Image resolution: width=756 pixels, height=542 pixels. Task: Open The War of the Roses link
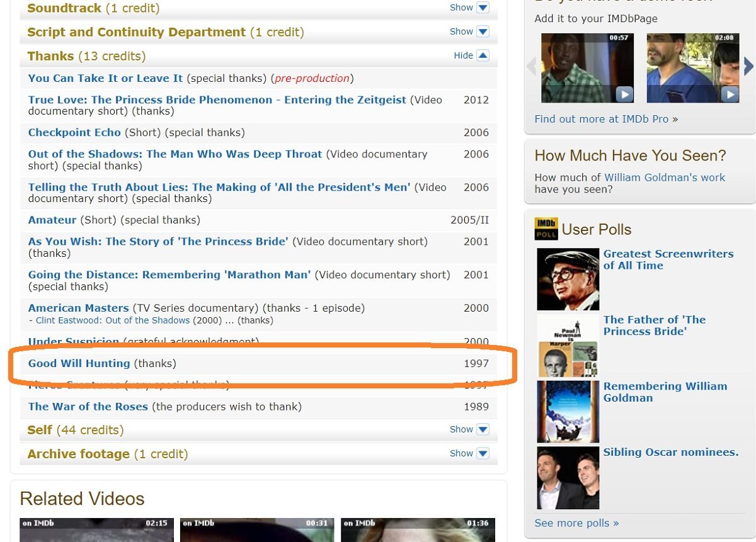coord(88,407)
